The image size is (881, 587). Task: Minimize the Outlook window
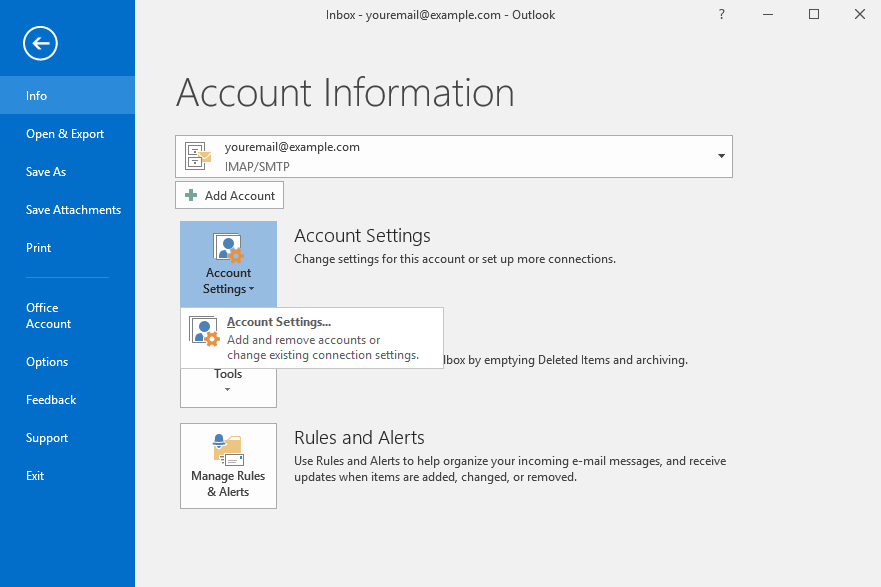click(x=768, y=15)
